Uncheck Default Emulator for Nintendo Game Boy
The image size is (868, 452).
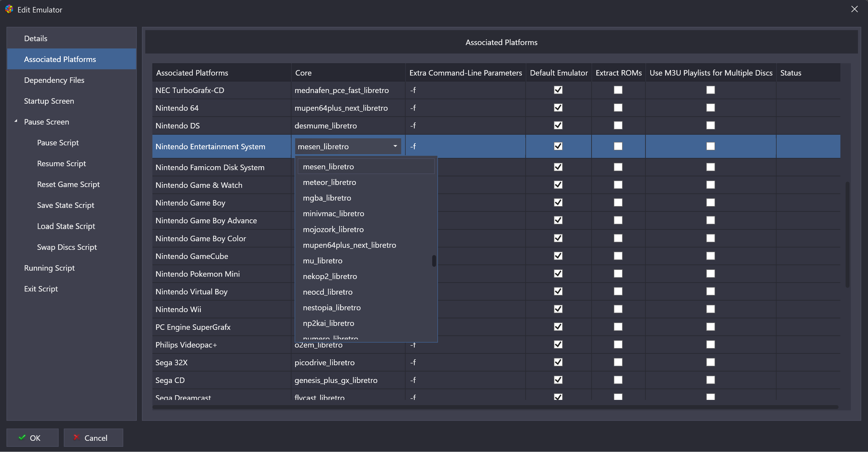(558, 203)
